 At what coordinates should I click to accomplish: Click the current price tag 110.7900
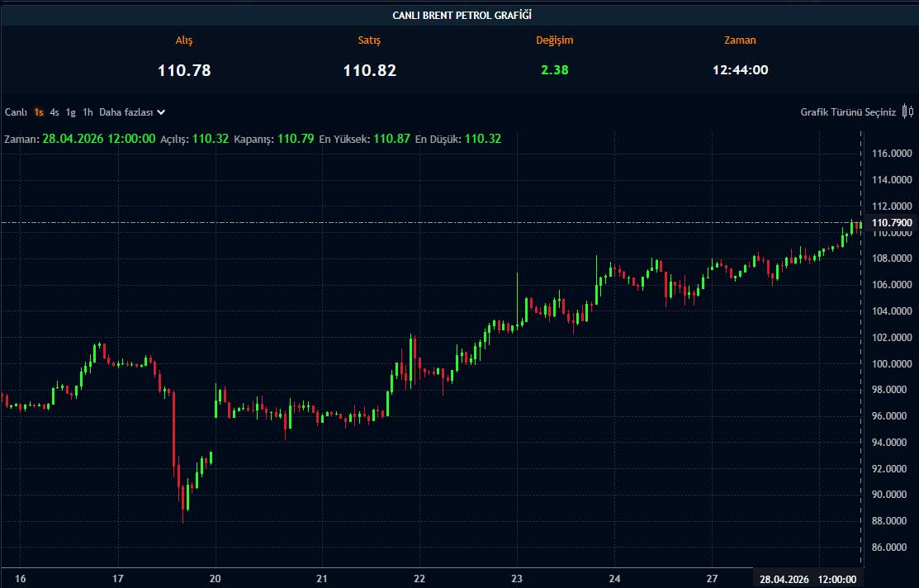coord(892,223)
